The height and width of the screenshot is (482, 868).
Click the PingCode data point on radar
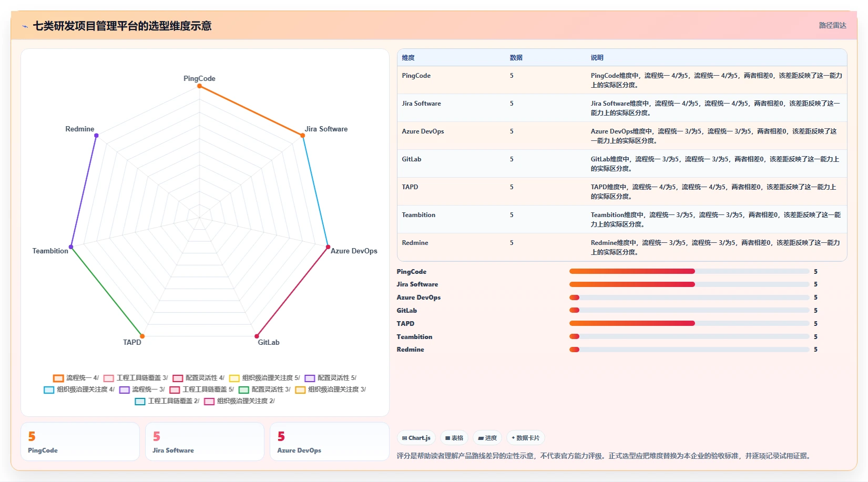199,86
